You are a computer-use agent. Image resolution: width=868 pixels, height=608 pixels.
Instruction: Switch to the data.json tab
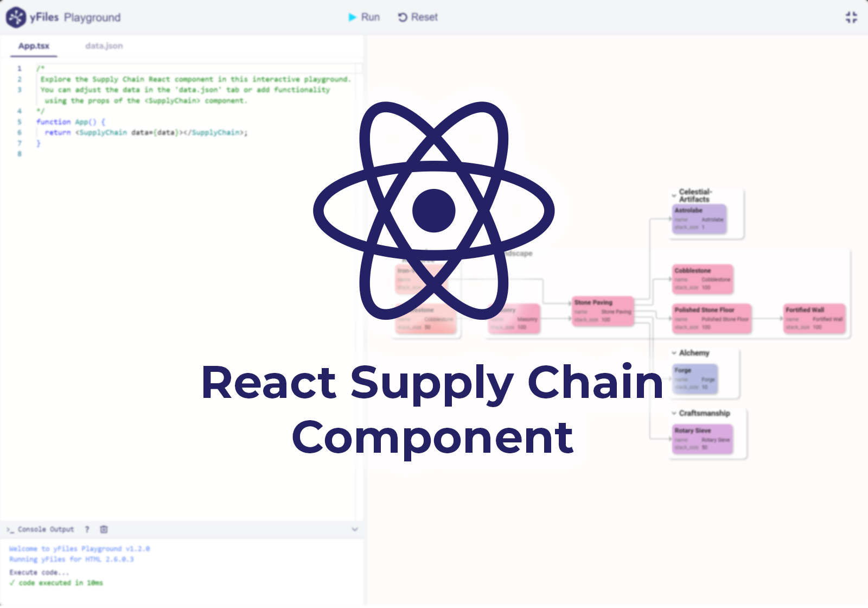[104, 46]
